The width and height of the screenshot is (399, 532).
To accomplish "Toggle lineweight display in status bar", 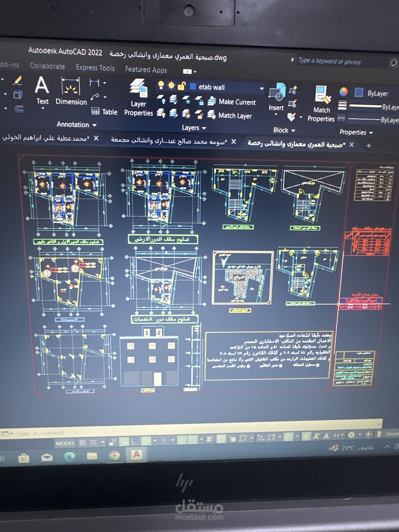I will pyautogui.click(x=210, y=439).
